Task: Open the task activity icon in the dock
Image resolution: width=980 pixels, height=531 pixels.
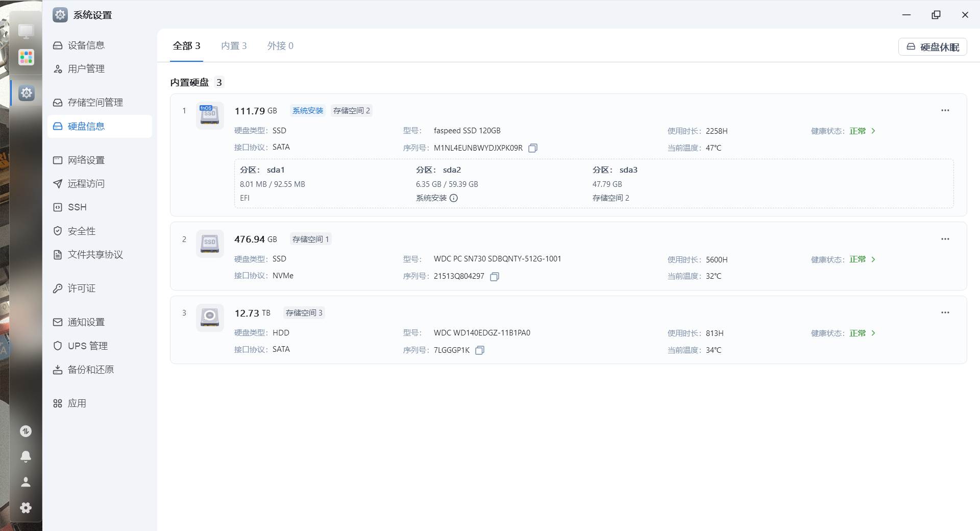Action: [26, 431]
